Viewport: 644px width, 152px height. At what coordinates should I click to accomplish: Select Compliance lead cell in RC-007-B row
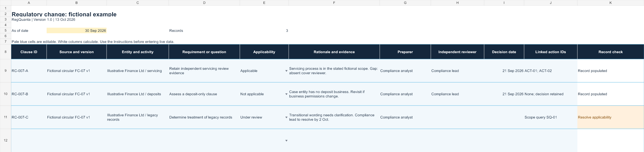pos(457,94)
